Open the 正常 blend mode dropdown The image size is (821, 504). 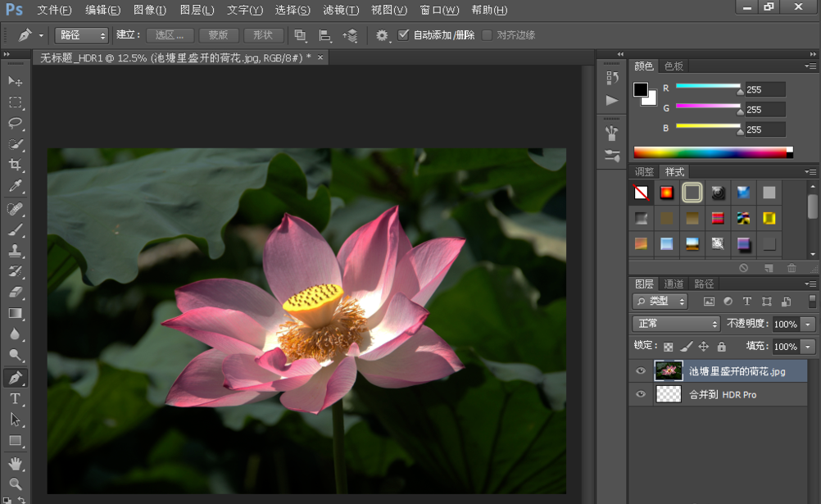point(676,324)
